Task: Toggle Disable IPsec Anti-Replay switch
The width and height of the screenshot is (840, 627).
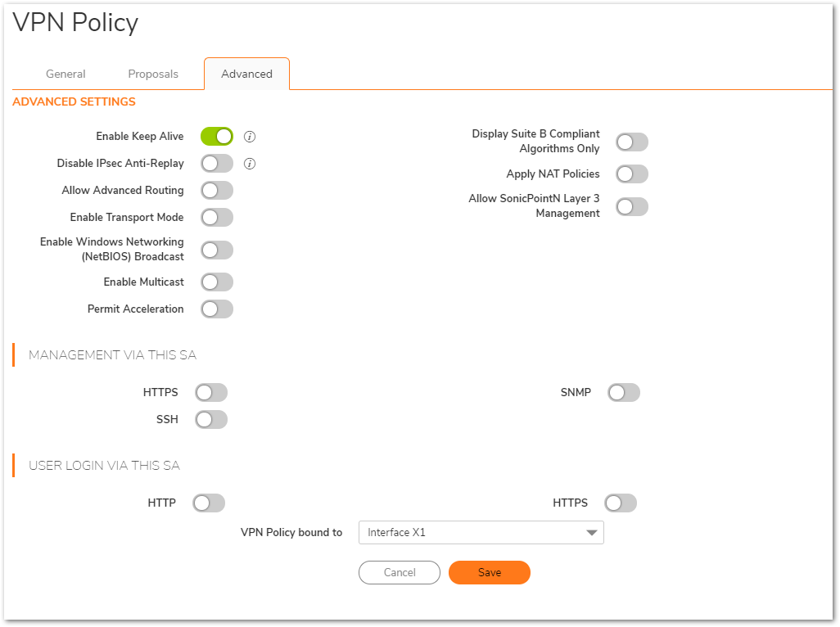Action: tap(217, 164)
